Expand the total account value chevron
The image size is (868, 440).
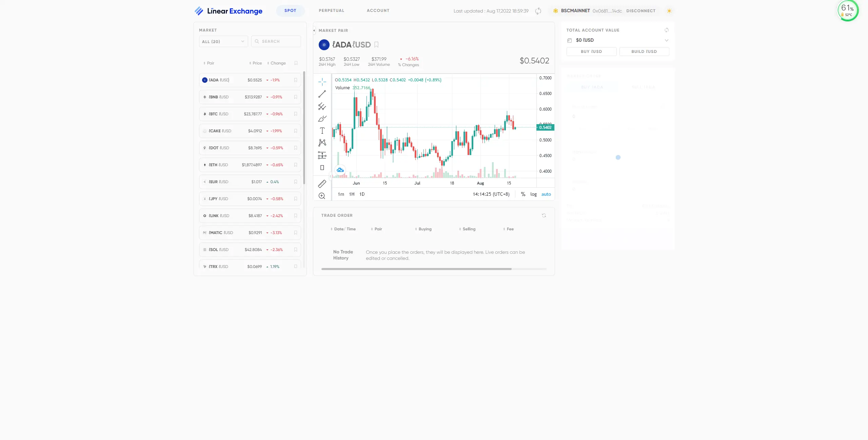click(x=666, y=40)
